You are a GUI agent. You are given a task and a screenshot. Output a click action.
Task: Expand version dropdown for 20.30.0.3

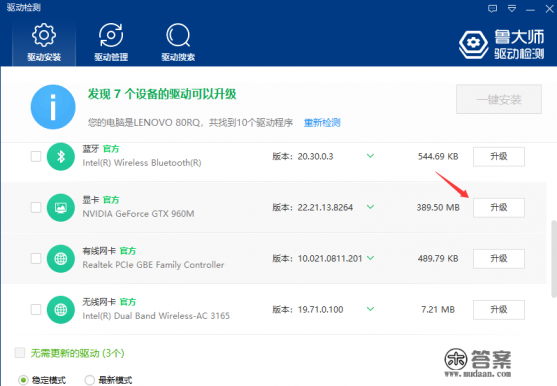370,156
